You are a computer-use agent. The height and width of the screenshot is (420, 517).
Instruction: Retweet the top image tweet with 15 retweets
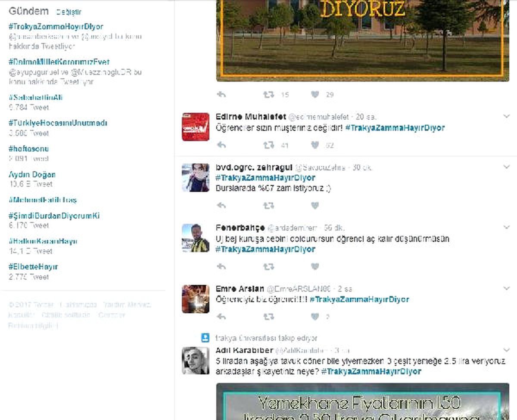coord(268,95)
